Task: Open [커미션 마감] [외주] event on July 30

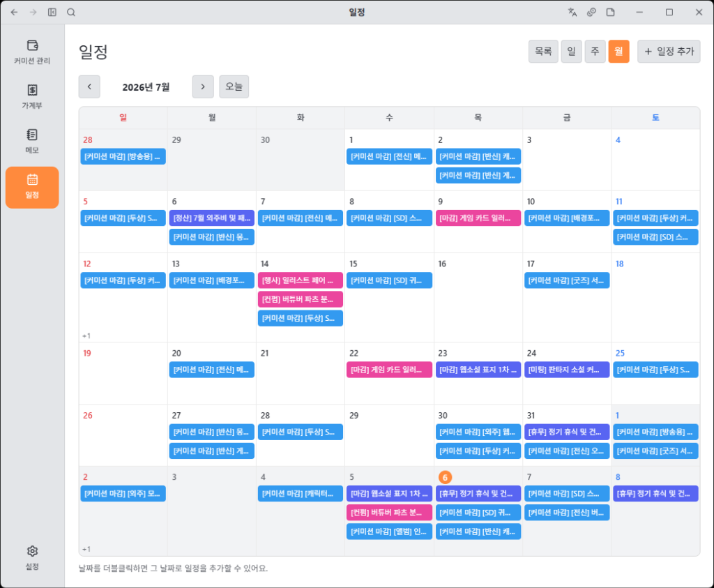Action: [x=478, y=432]
